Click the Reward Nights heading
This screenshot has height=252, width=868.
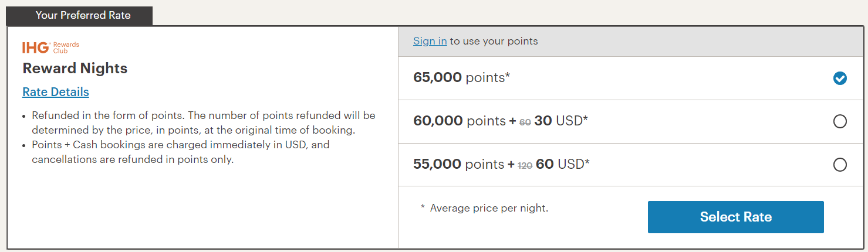point(75,68)
